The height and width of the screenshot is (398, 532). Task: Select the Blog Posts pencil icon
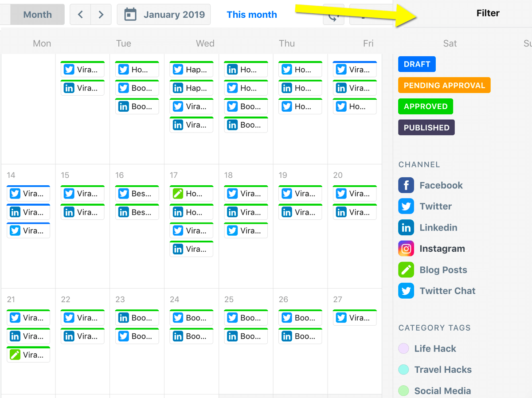(406, 270)
